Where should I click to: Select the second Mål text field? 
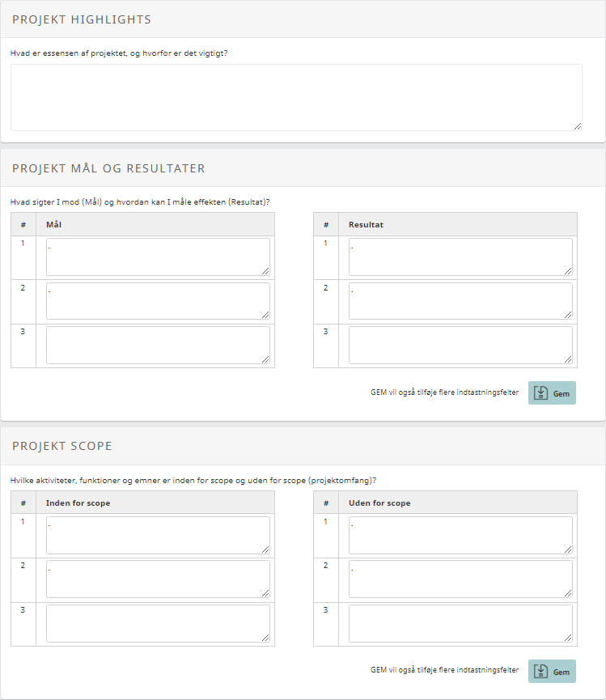point(158,301)
